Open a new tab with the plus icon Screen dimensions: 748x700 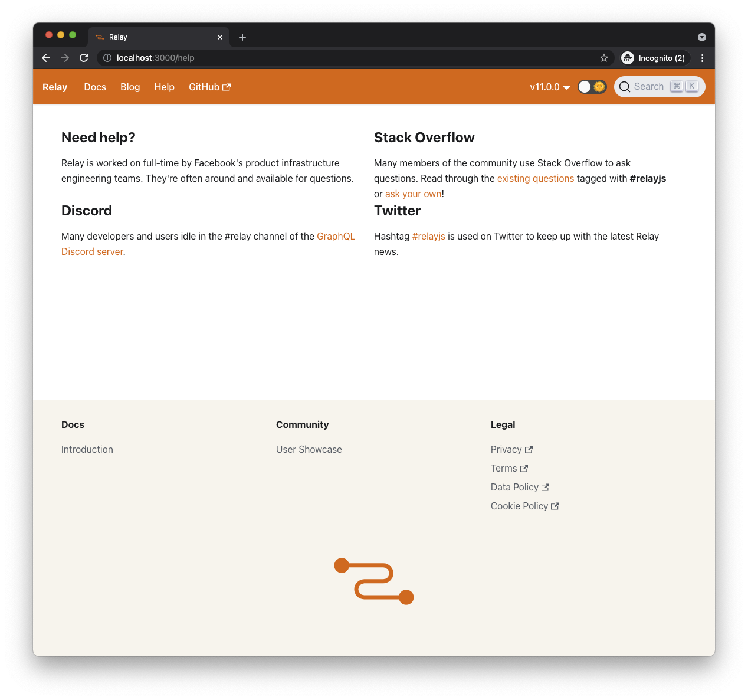[x=242, y=37]
